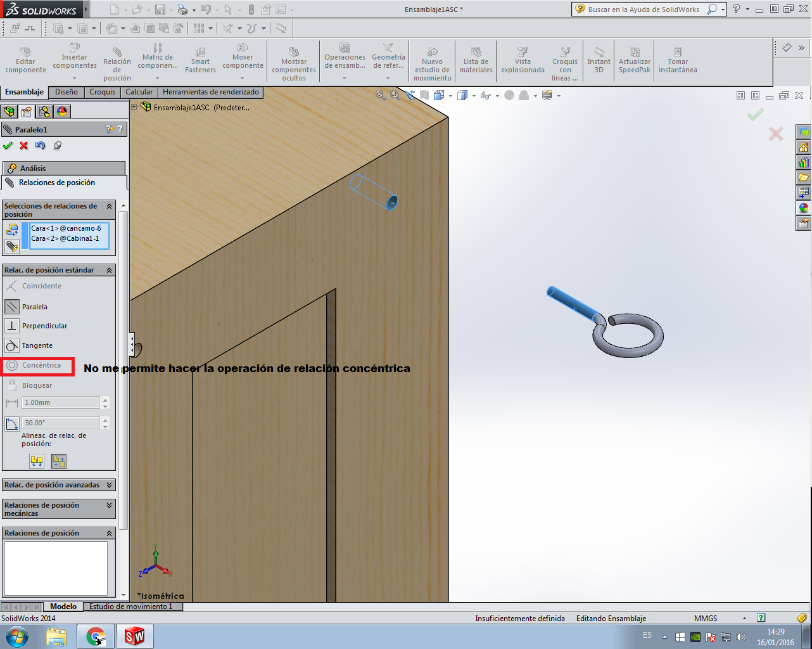
Task: Select the Tangente mate option
Action: coord(12,345)
